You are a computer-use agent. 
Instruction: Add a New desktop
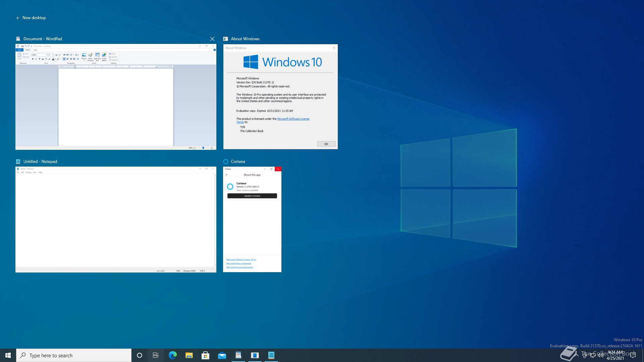(31, 18)
